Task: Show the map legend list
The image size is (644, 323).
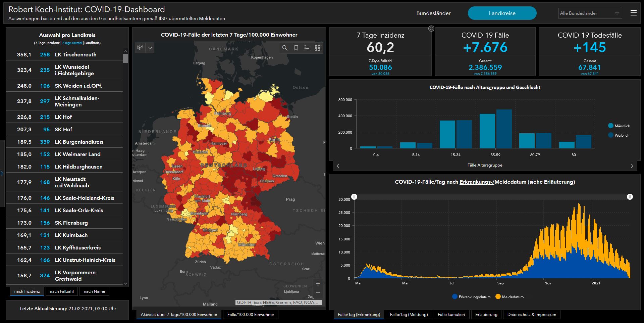Action: (307, 48)
